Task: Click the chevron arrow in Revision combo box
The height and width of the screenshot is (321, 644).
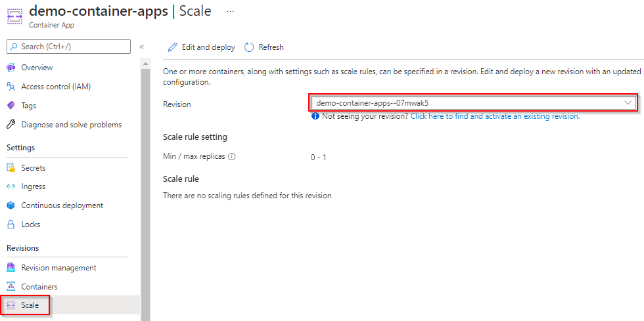Action: point(628,103)
